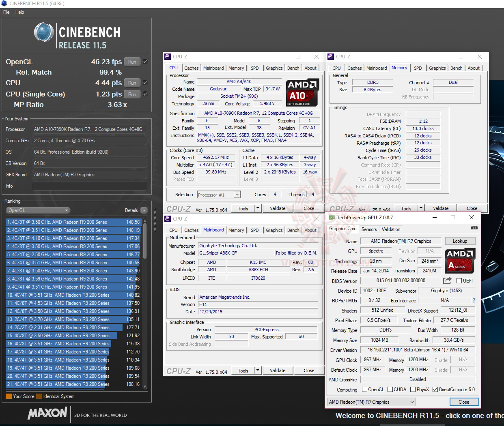Switch to Sensors tab in GPU-Z
This screenshot has width=504, height=426.
[369, 229]
